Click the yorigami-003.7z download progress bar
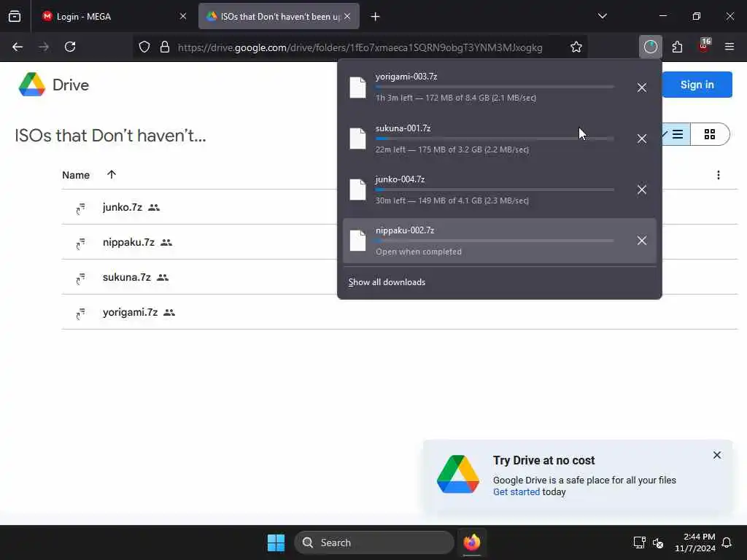The width and height of the screenshot is (747, 560). tap(495, 87)
